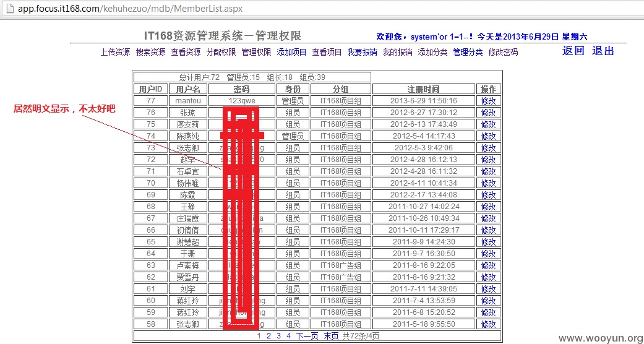The width and height of the screenshot is (644, 344).
Task: Go to page 3 of the member list
Action: point(278,336)
